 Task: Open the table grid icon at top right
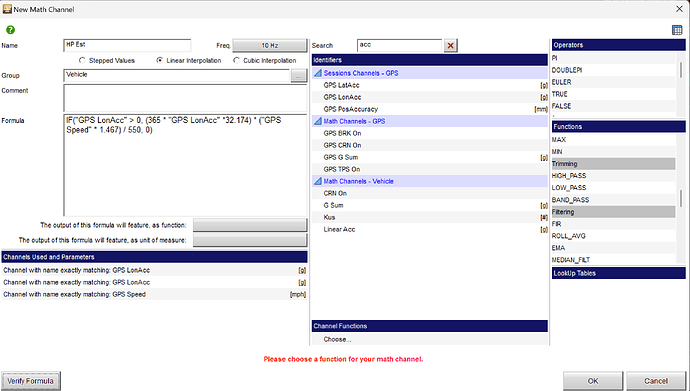(x=677, y=30)
